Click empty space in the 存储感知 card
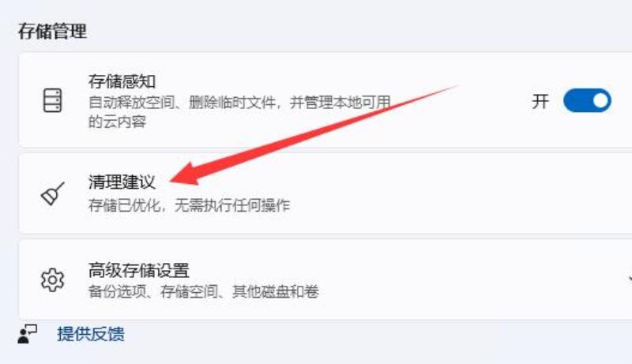 (464, 129)
